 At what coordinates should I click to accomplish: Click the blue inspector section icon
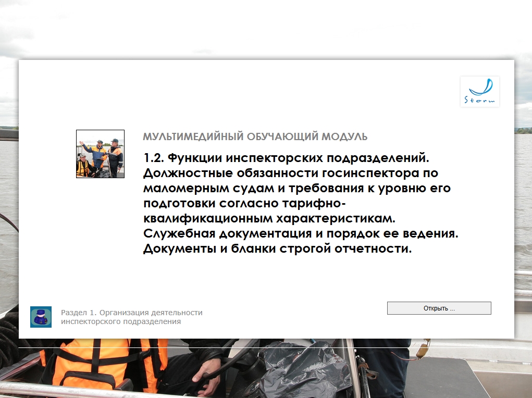pyautogui.click(x=41, y=317)
